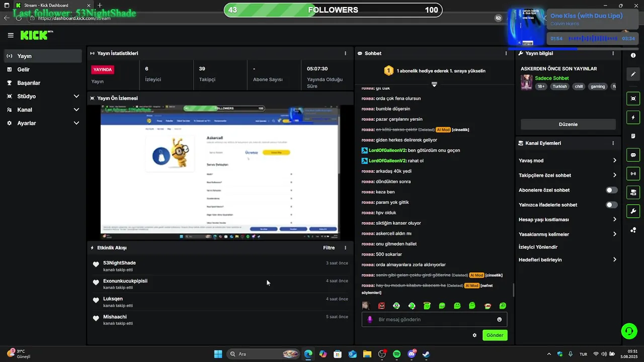
Task: Open chat settings gear next to Gönder
Action: point(474,335)
